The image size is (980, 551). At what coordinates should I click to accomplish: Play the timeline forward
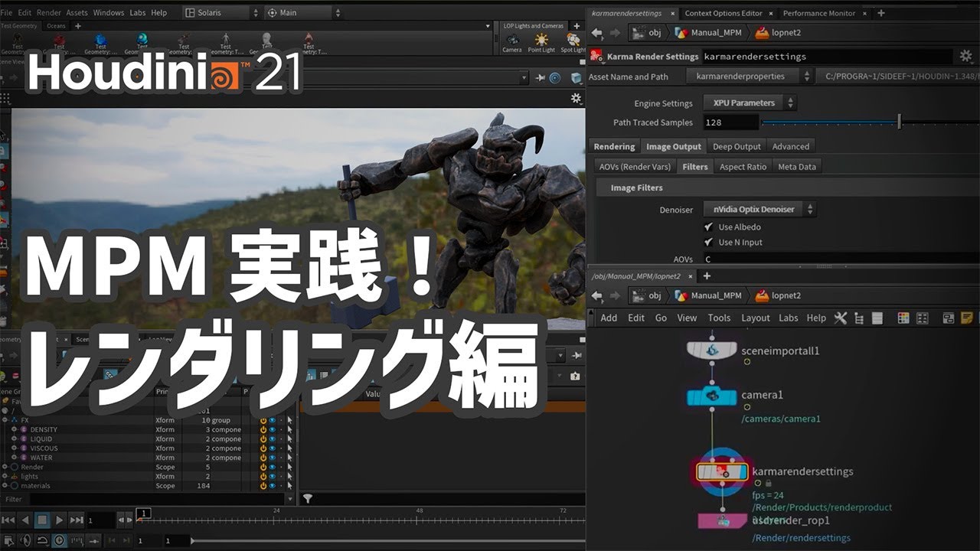[x=60, y=520]
